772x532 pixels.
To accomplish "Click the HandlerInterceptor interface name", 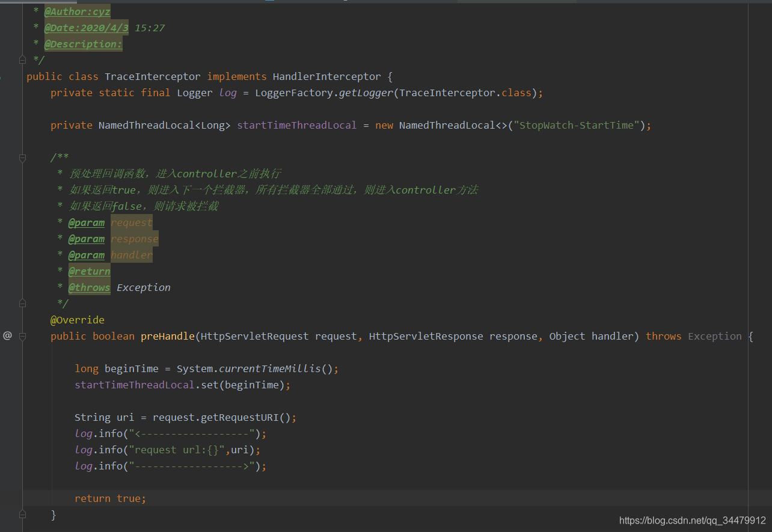I will click(x=327, y=76).
